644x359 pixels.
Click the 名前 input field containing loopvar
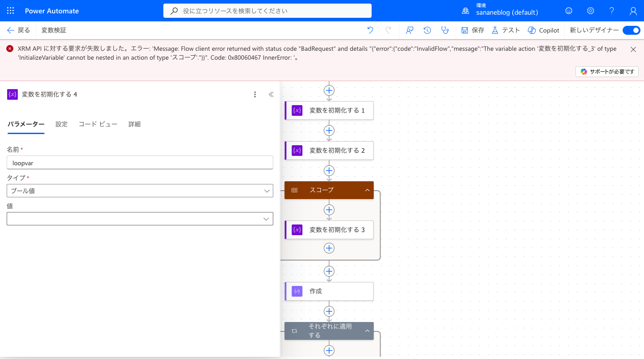pos(140,163)
